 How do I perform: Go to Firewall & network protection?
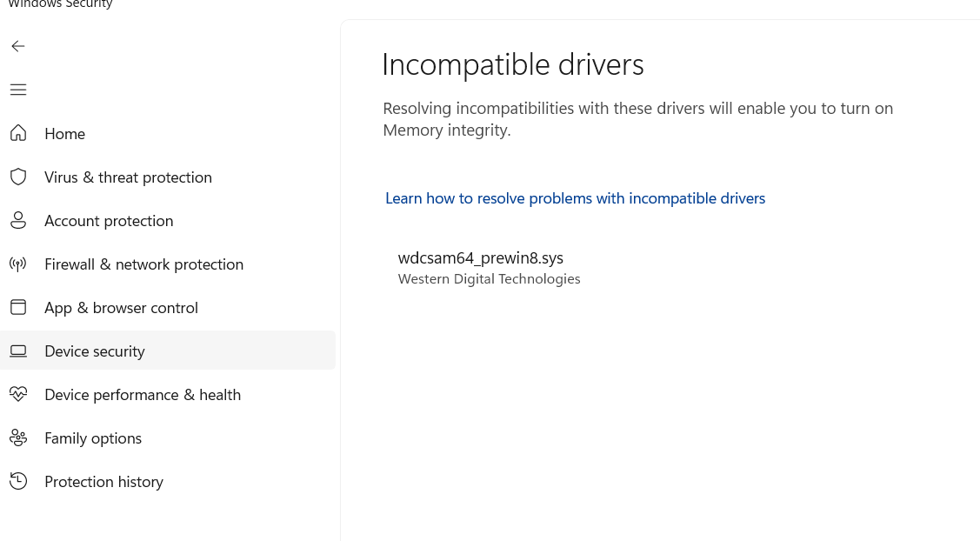pyautogui.click(x=143, y=264)
